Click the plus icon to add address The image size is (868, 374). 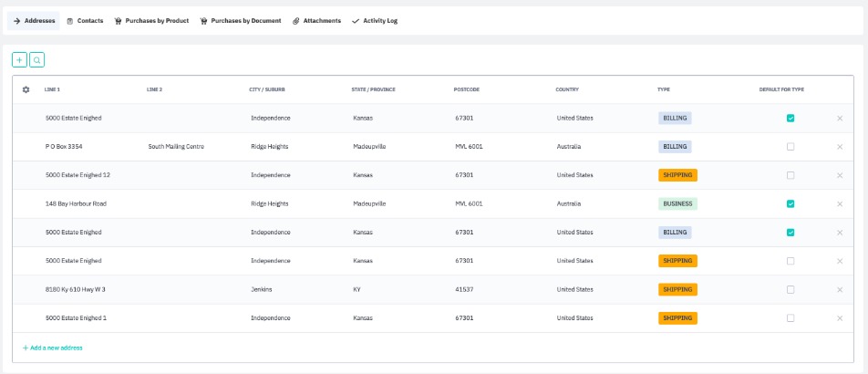tap(19, 59)
